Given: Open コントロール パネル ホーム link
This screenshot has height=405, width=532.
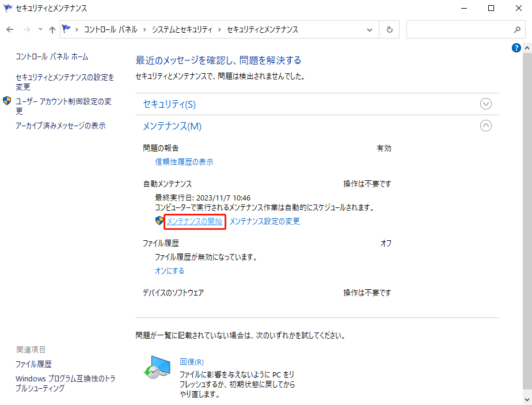Looking at the screenshot, I should pos(52,56).
